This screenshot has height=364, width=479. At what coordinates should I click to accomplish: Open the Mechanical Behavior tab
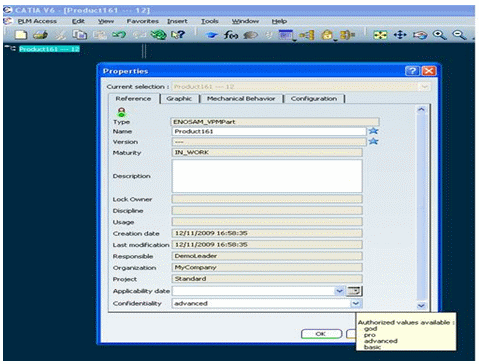241,99
